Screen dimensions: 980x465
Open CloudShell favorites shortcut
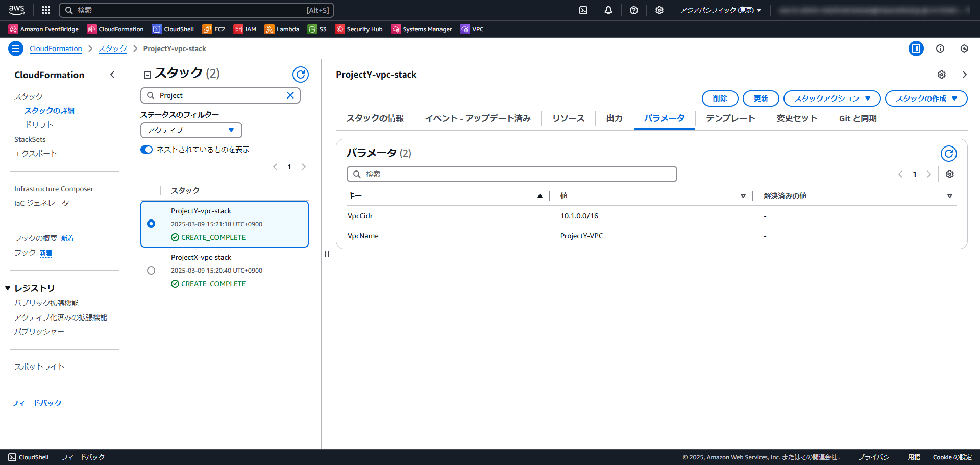point(174,29)
